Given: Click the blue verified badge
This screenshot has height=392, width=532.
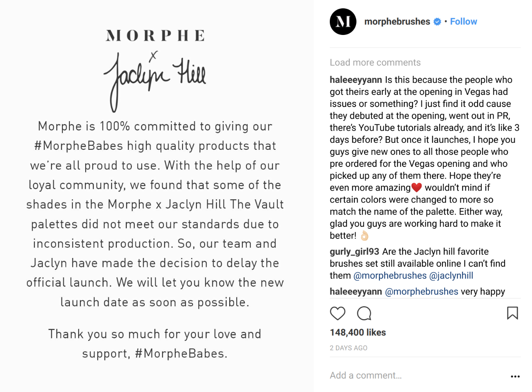Looking at the screenshot, I should click(437, 22).
